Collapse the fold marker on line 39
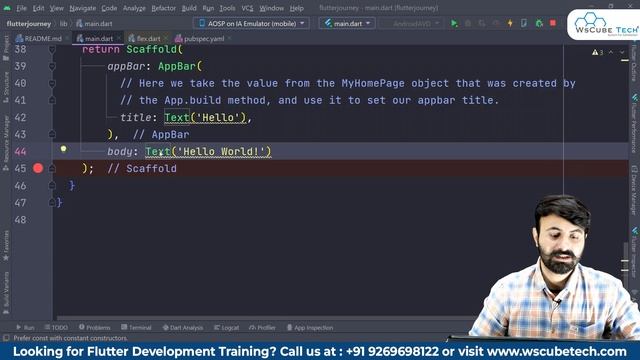Screen dimensions: 640x360 pyautogui.click(x=52, y=66)
